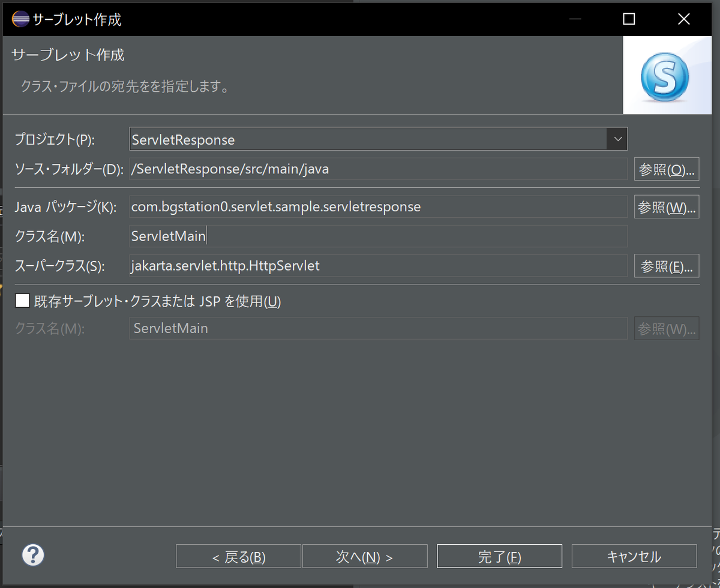Image resolution: width=720 pixels, height=588 pixels.
Task: Close the サーブレット作成 dialog
Action: [684, 19]
